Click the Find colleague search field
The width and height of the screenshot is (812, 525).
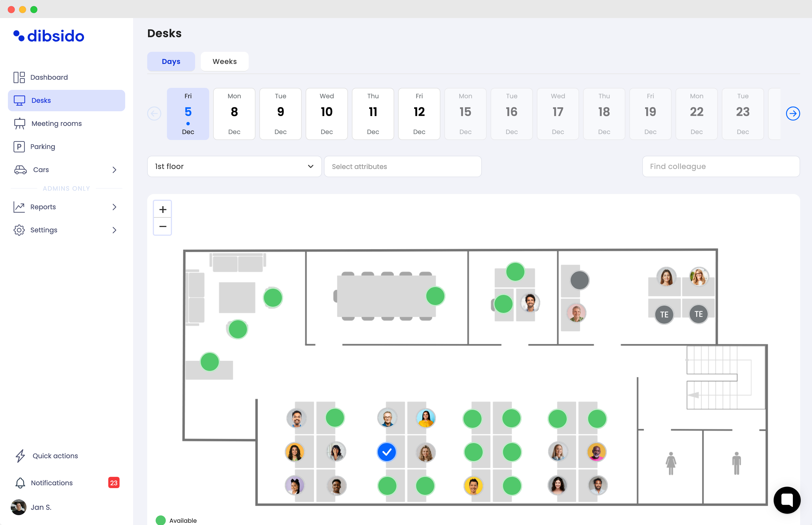coord(721,166)
